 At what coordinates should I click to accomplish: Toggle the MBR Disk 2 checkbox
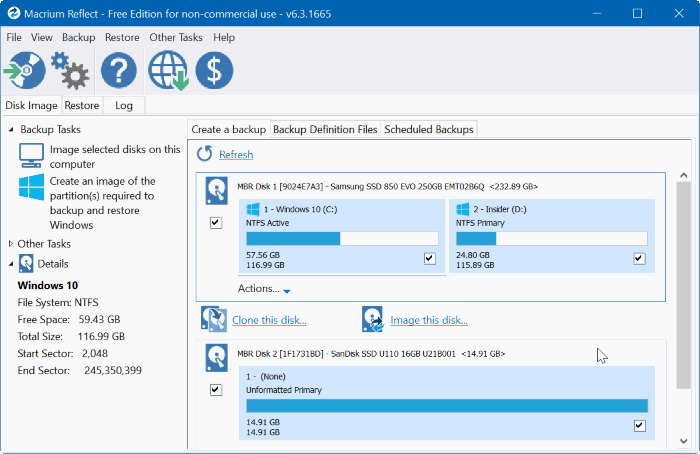(x=216, y=390)
